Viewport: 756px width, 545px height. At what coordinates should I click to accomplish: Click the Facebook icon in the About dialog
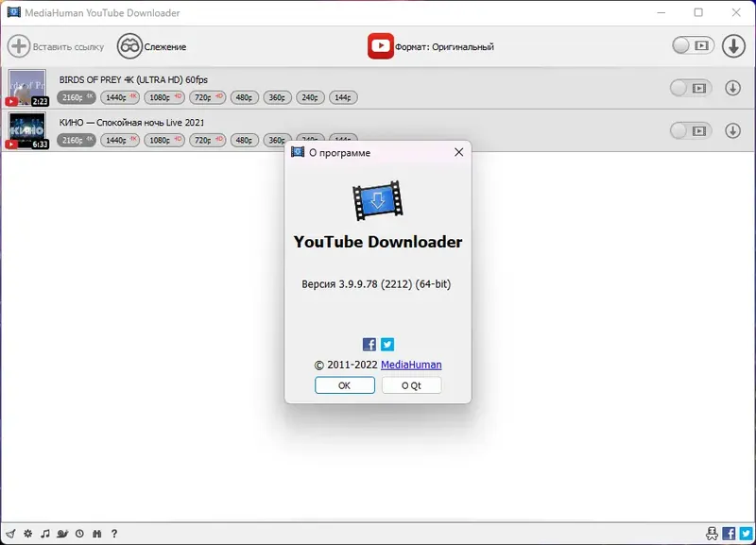pyautogui.click(x=368, y=344)
